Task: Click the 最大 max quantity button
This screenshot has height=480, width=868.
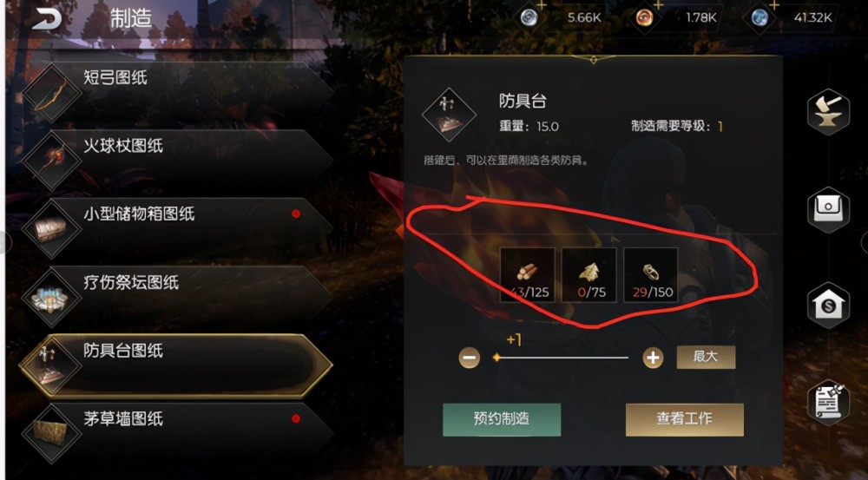Action: coord(706,357)
